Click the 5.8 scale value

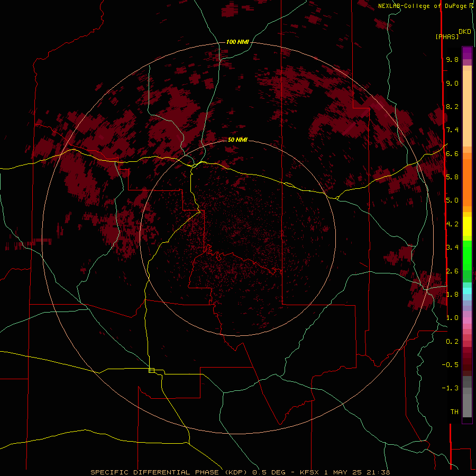pos(452,177)
